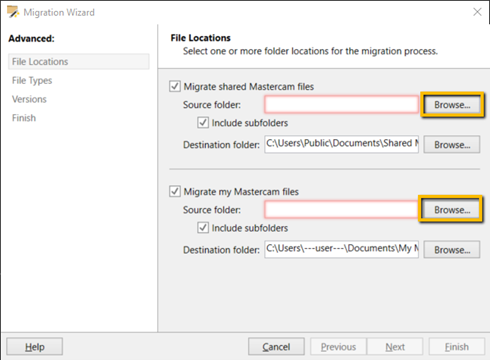Click the Finish button at bottom
The image size is (490, 360).
click(x=457, y=347)
